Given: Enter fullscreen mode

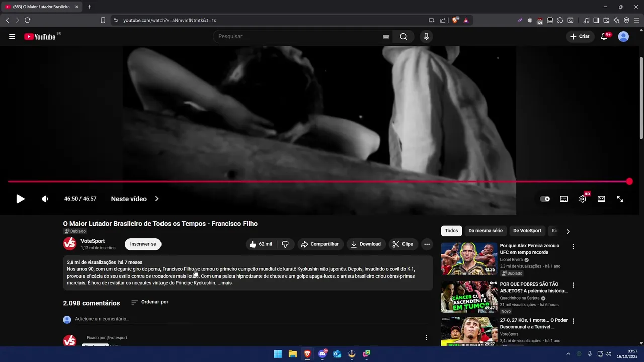Looking at the screenshot, I should pyautogui.click(x=620, y=199).
